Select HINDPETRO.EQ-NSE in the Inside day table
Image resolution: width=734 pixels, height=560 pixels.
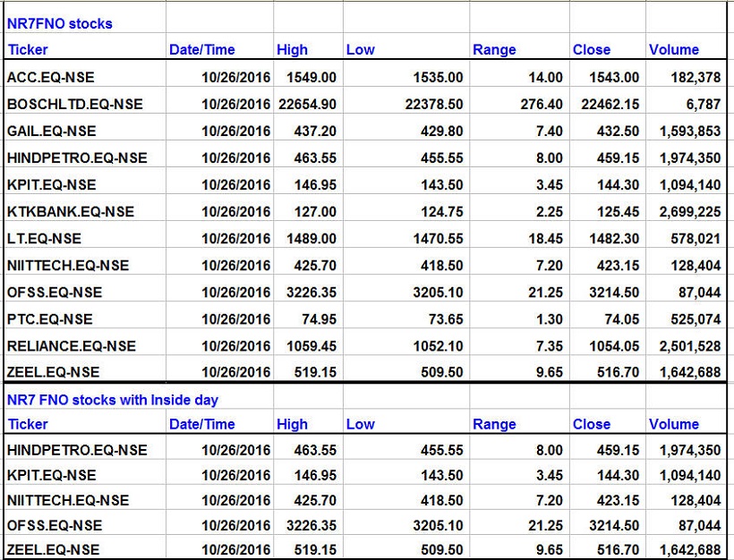click(x=77, y=450)
